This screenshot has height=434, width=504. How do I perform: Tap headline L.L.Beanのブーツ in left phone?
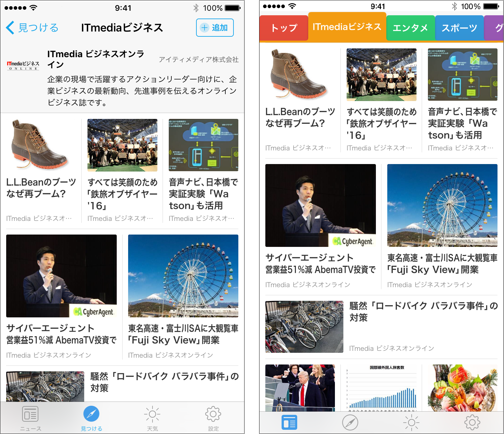click(41, 188)
